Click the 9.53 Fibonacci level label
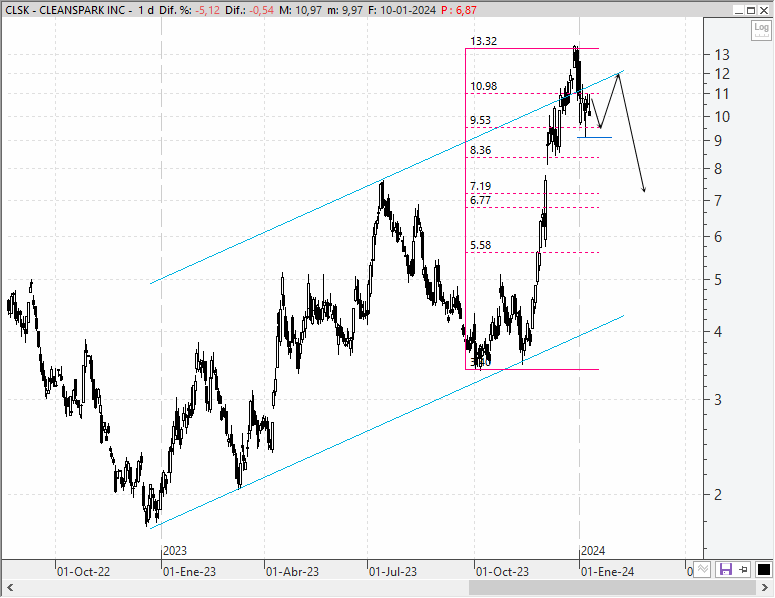This screenshot has width=775, height=598. point(480,120)
